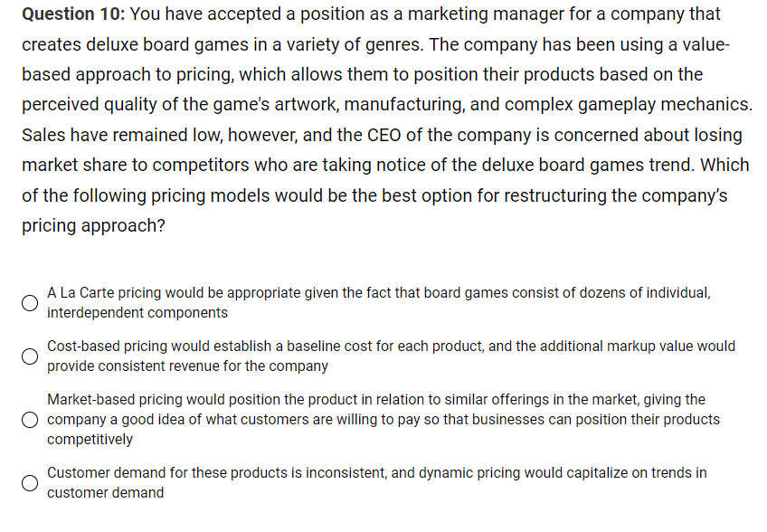Select the Cost-based pricing radio button

coord(30,356)
